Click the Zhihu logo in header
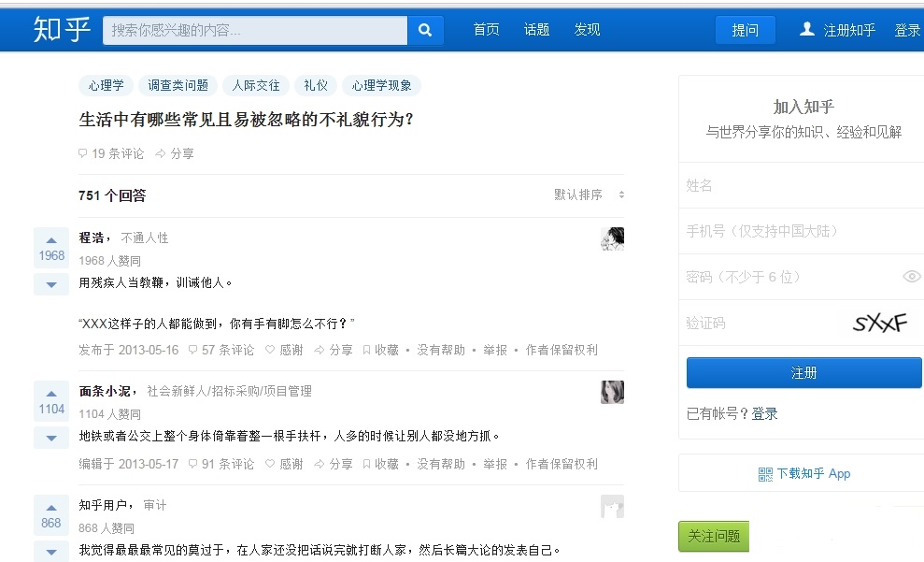The width and height of the screenshot is (924, 562). [62, 30]
